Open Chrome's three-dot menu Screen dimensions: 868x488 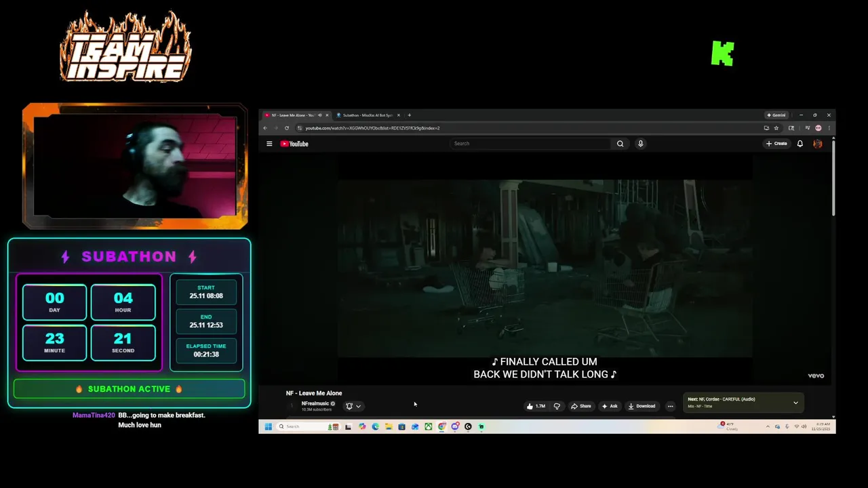pyautogui.click(x=829, y=128)
